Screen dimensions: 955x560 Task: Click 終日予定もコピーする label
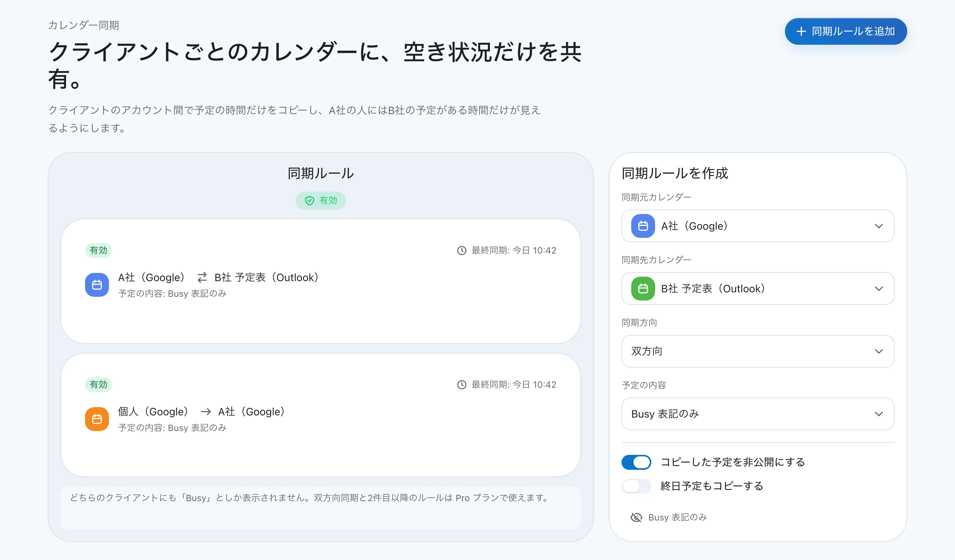[712, 486]
